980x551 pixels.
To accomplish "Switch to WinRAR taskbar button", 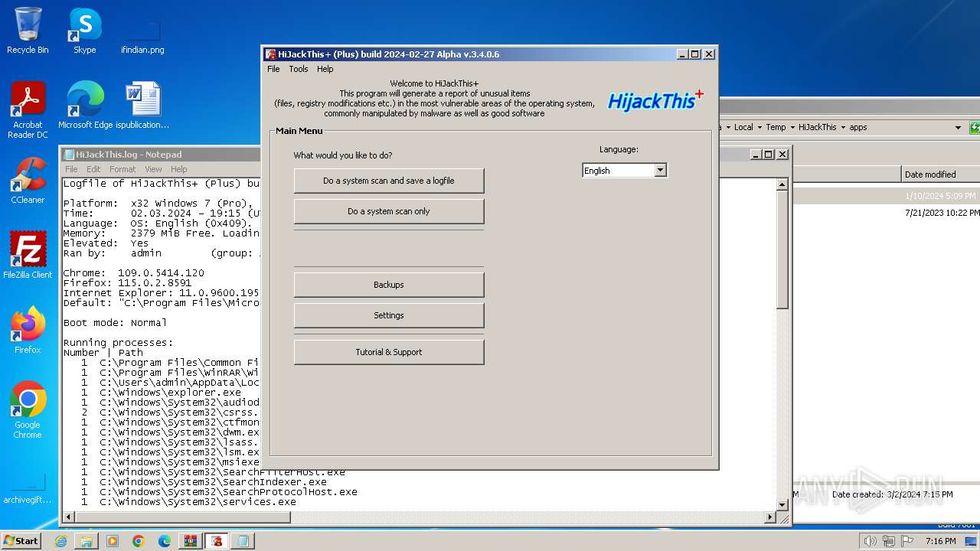I will (x=191, y=541).
